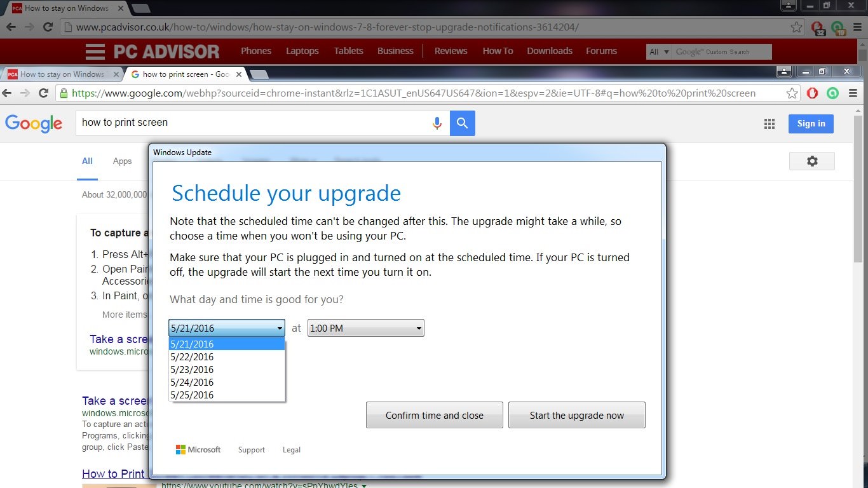The image size is (868, 488).
Task: Open the Reviews section on PC Advisor
Action: coord(451,51)
